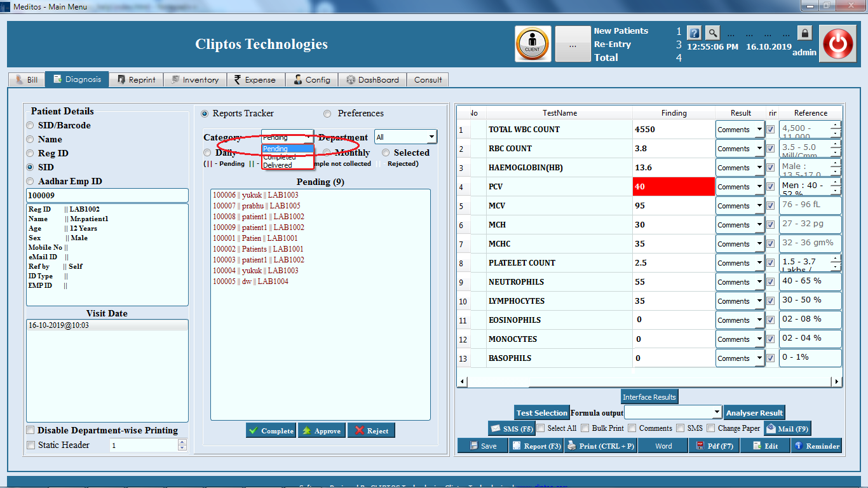Screen dimensions: 868x488
Task: Choose Delivered in Category dropdown list
Action: 288,165
